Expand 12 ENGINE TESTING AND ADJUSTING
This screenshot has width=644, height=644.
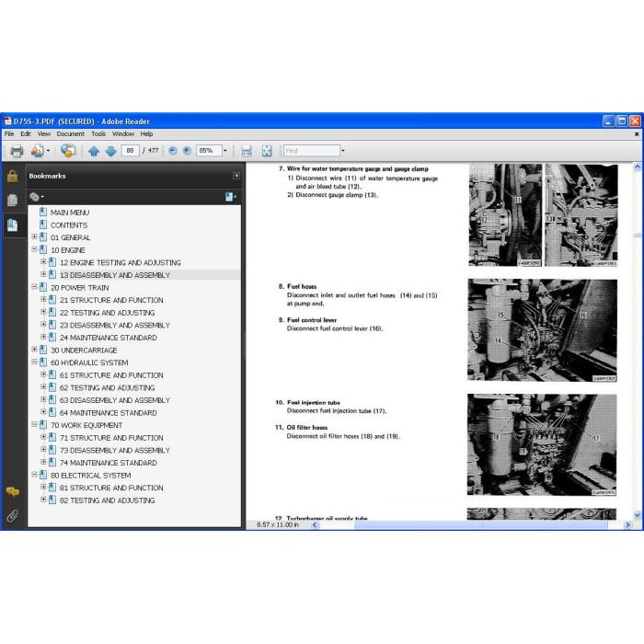click(43, 261)
